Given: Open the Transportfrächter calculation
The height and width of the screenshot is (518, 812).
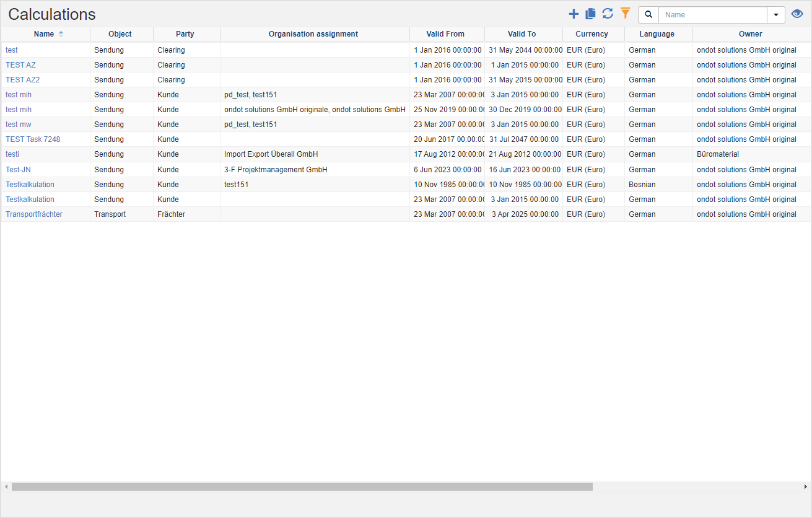Looking at the screenshot, I should [34, 214].
